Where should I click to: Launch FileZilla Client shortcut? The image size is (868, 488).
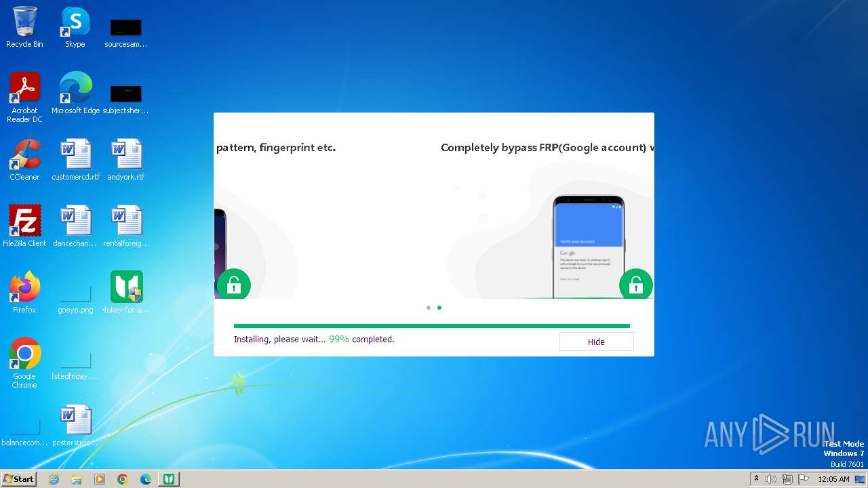click(x=24, y=226)
